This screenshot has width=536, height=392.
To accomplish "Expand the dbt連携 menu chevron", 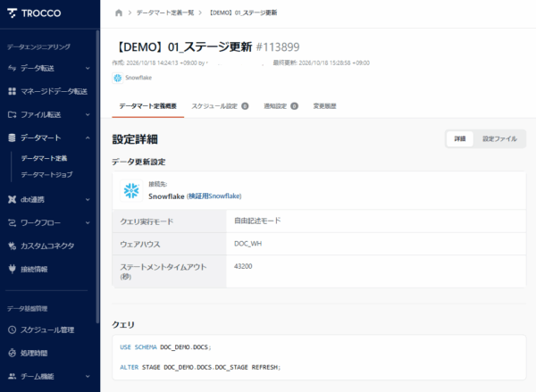I will click(x=88, y=200).
